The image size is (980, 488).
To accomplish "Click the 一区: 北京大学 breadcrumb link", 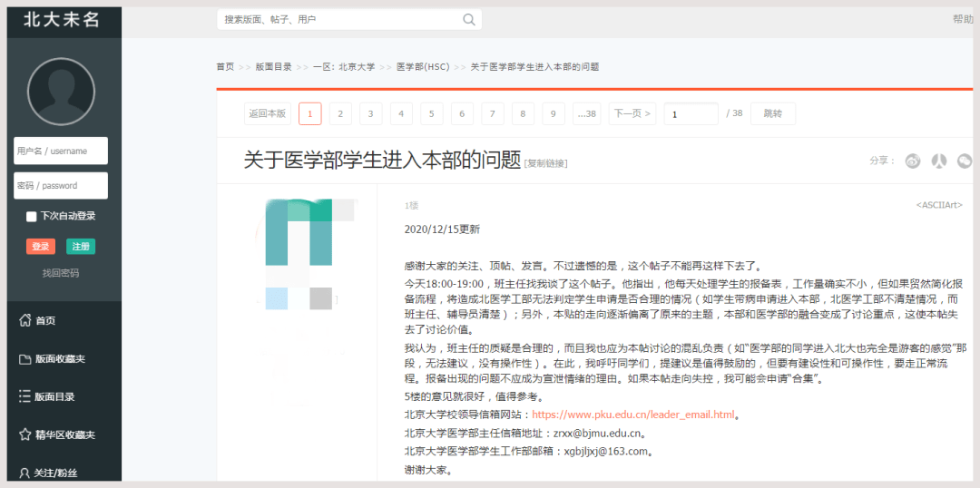I will 345,67.
